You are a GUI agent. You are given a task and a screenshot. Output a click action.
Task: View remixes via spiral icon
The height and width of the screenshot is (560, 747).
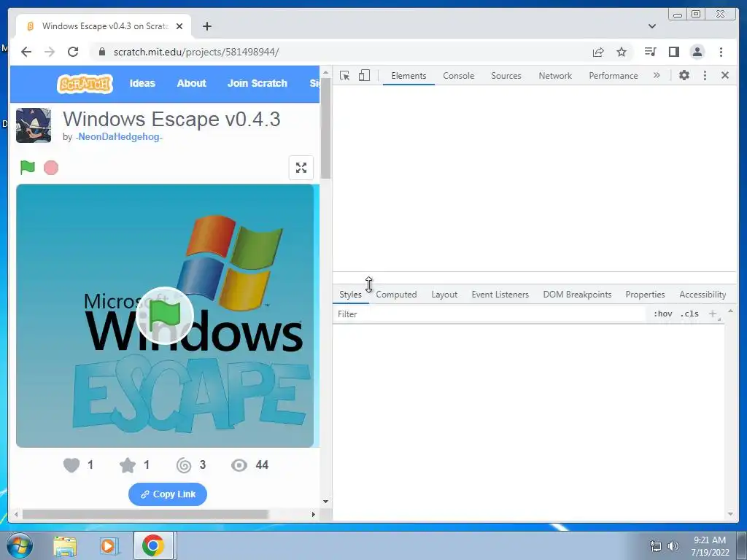tap(184, 464)
